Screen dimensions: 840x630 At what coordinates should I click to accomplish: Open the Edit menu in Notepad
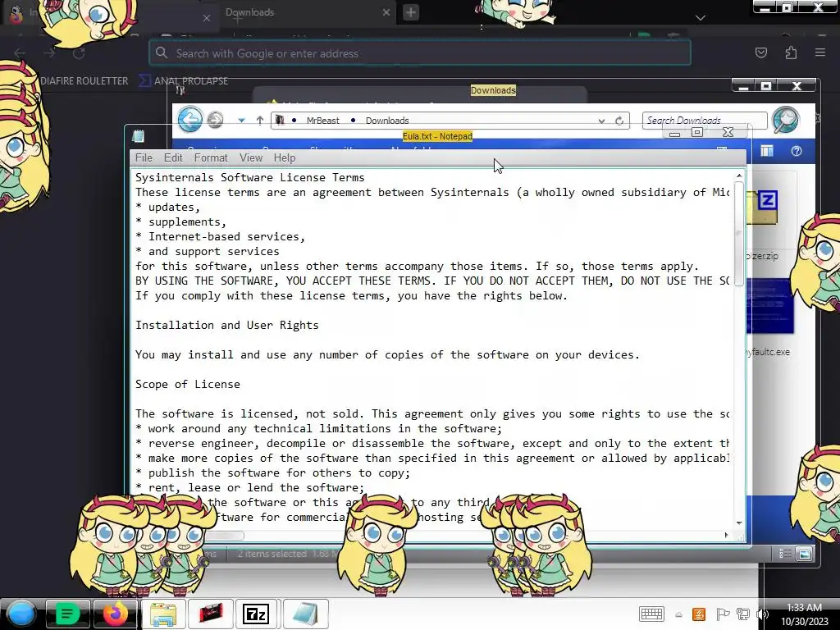pos(173,157)
